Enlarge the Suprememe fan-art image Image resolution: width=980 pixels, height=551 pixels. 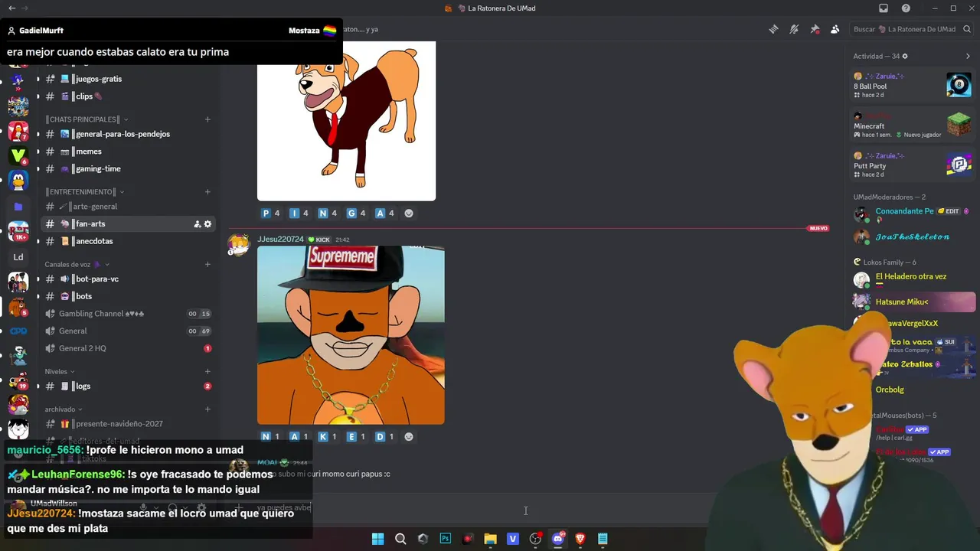point(351,335)
